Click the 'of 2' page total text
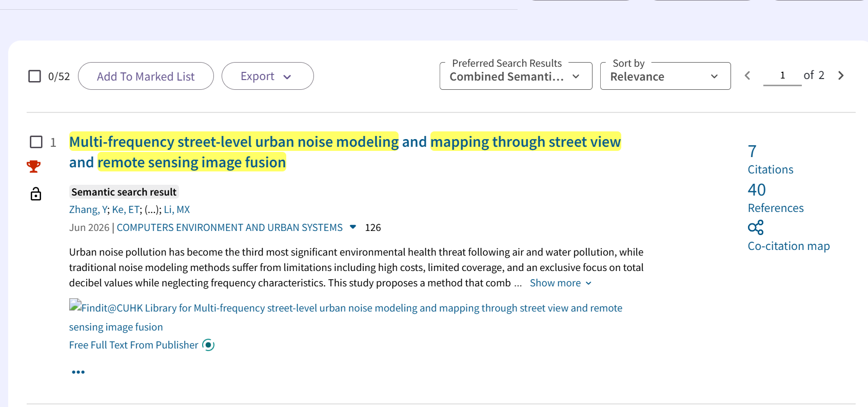This screenshot has width=868, height=407. [814, 75]
